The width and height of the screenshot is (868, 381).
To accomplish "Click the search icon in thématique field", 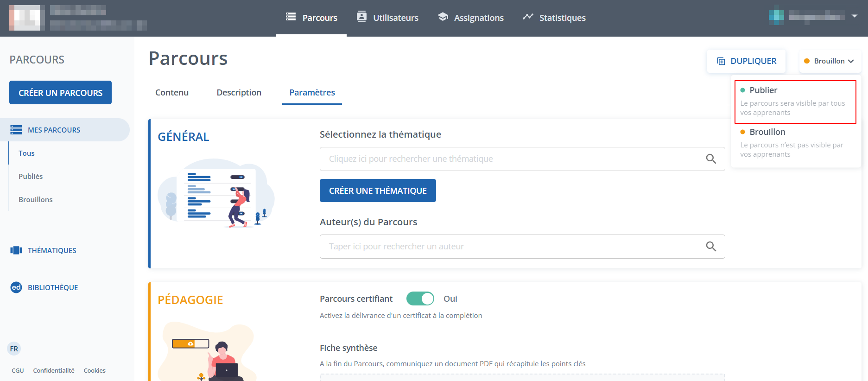I will (711, 159).
